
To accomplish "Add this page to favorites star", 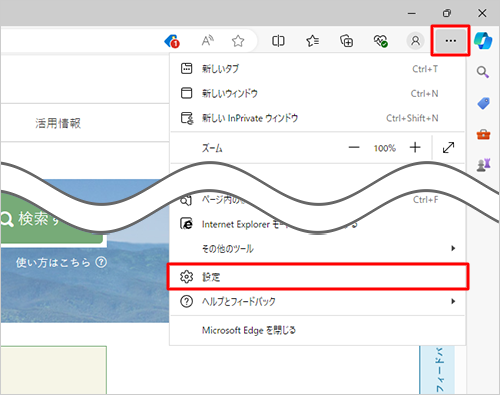I will (238, 41).
